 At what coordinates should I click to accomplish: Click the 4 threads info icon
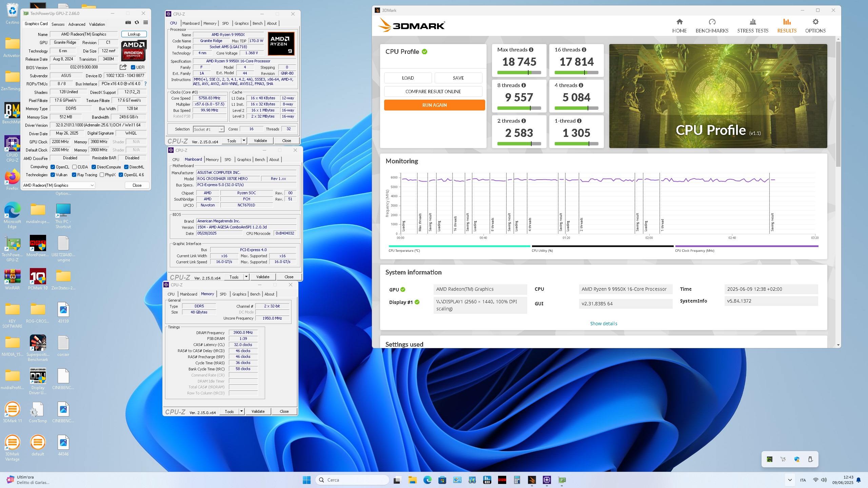(581, 85)
